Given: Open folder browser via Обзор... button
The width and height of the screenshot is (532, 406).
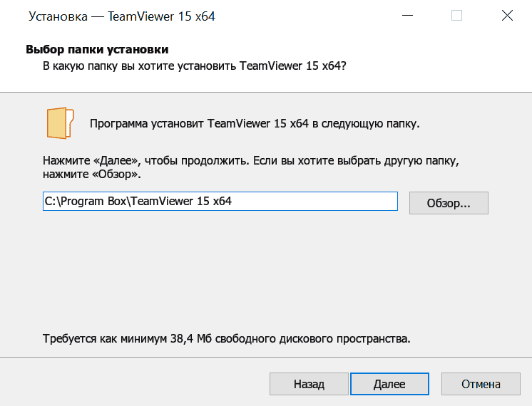Looking at the screenshot, I should pyautogui.click(x=449, y=203).
